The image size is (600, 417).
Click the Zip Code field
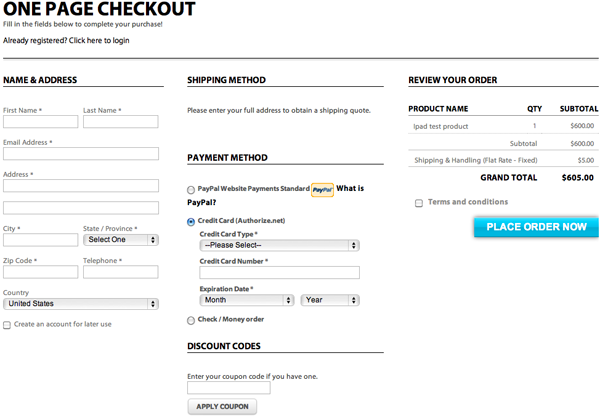(40, 272)
